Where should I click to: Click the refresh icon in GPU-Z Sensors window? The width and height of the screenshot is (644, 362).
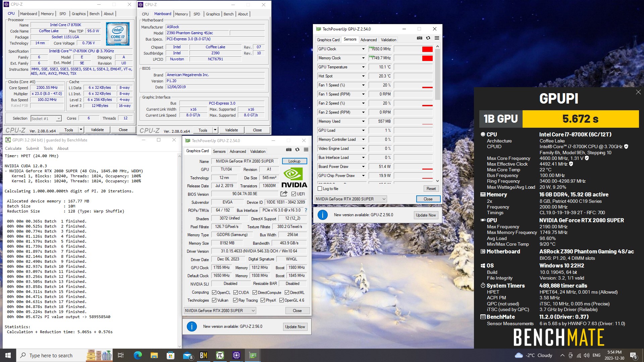[428, 38]
